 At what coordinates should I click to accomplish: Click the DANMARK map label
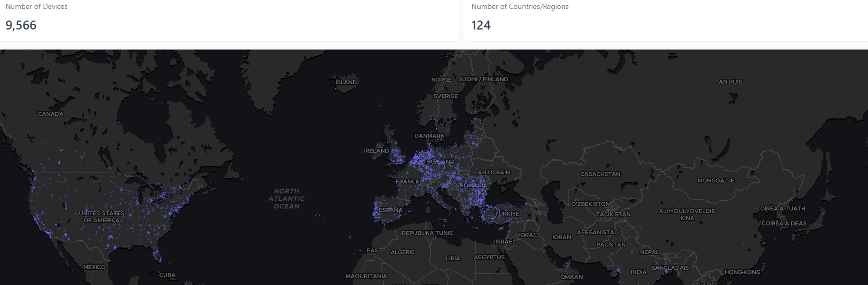pos(430,136)
